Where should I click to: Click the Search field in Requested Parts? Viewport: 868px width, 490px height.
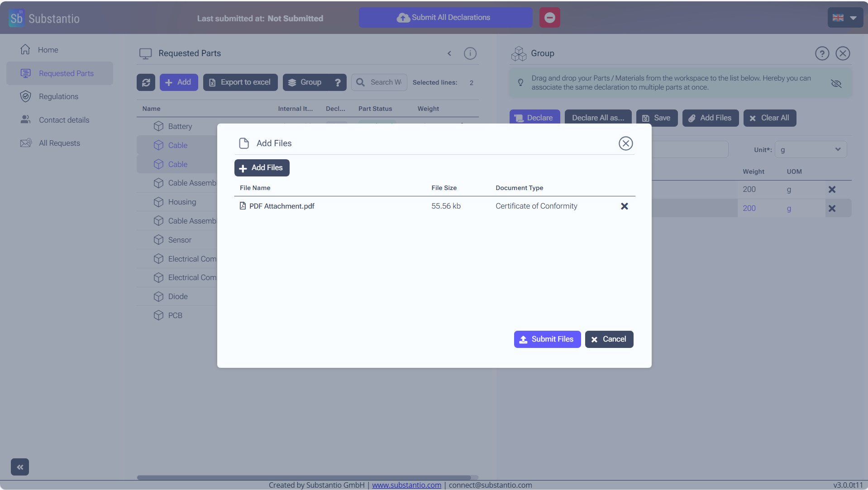[385, 82]
